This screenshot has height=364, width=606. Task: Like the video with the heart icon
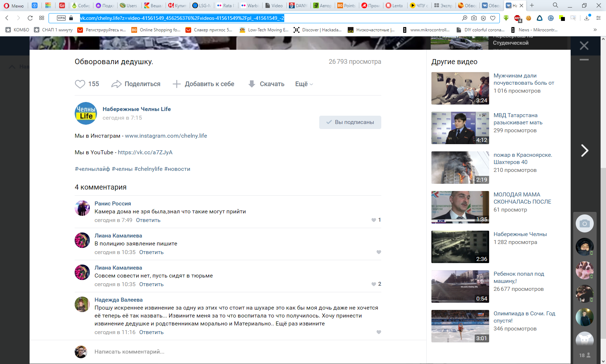pyautogui.click(x=80, y=84)
